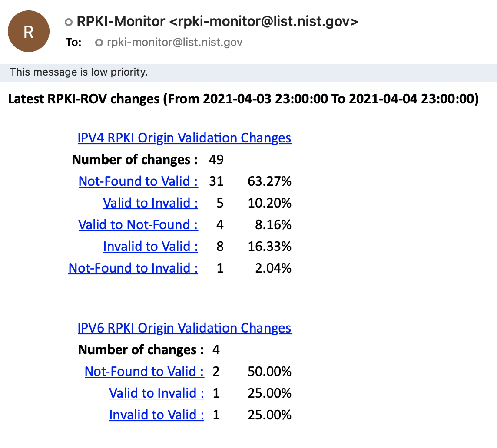Click the IPv6 Not-Found to Valid link
Viewport: 497px width, 448px height.
click(x=144, y=371)
